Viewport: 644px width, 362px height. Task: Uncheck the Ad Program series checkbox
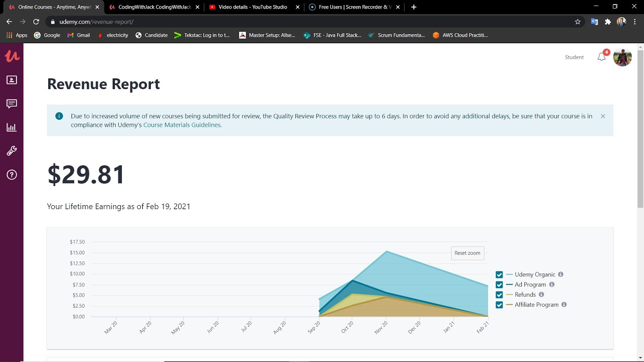pyautogui.click(x=499, y=285)
